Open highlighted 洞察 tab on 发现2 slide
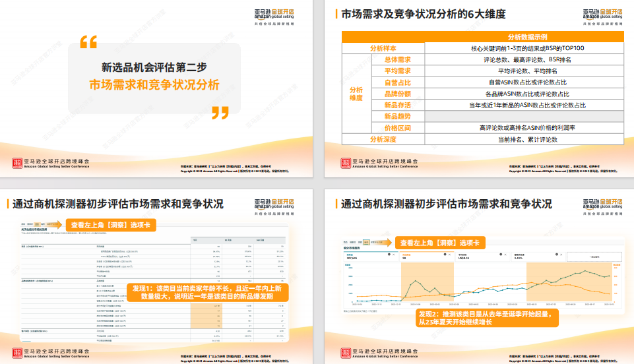 [366, 243]
